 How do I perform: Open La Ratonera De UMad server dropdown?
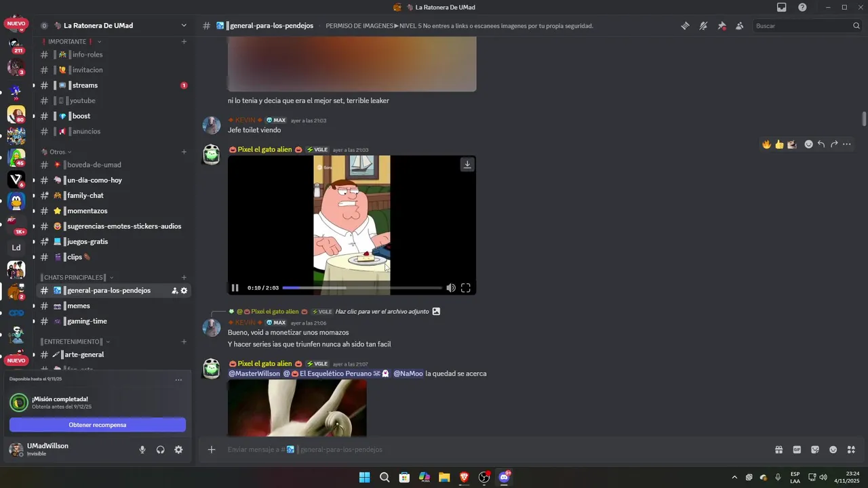(x=184, y=26)
